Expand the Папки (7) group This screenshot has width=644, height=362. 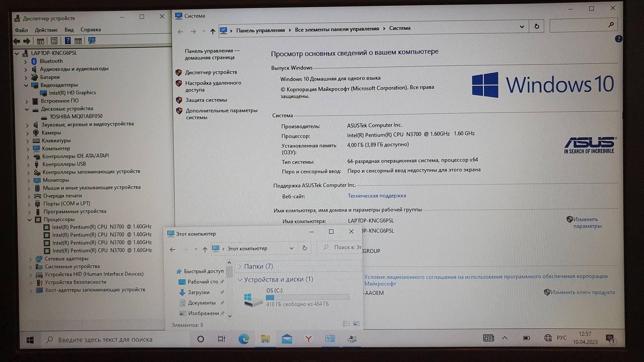coord(240,266)
